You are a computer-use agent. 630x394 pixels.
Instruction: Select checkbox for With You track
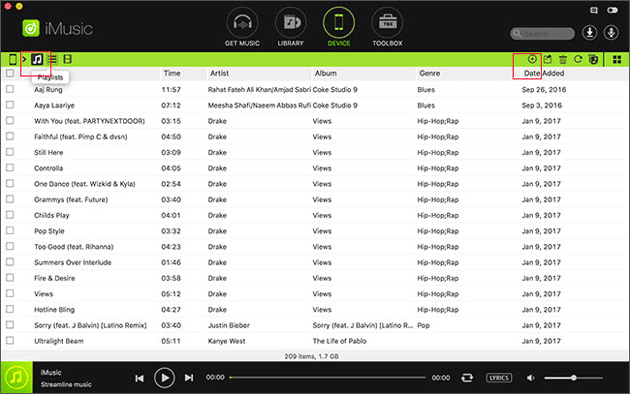(x=10, y=120)
